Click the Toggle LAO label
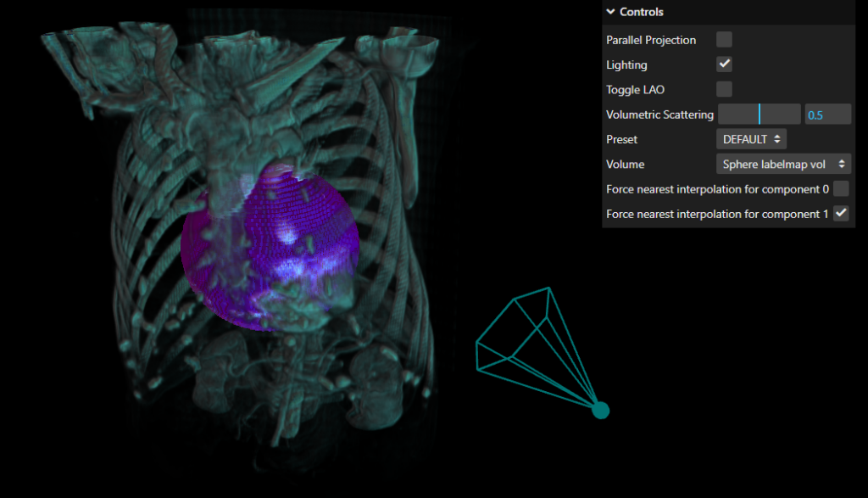 point(635,89)
